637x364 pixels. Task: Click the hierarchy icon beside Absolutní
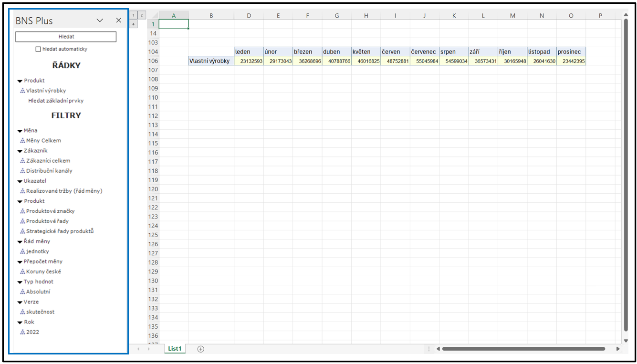click(22, 291)
